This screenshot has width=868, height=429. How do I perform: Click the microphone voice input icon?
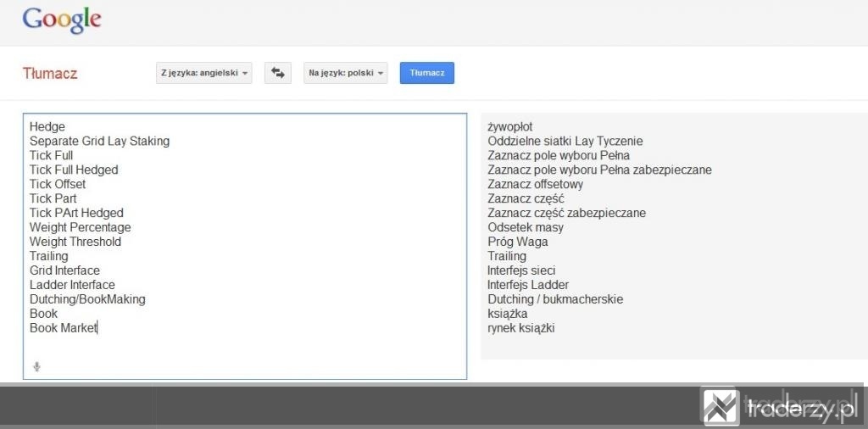(x=36, y=366)
